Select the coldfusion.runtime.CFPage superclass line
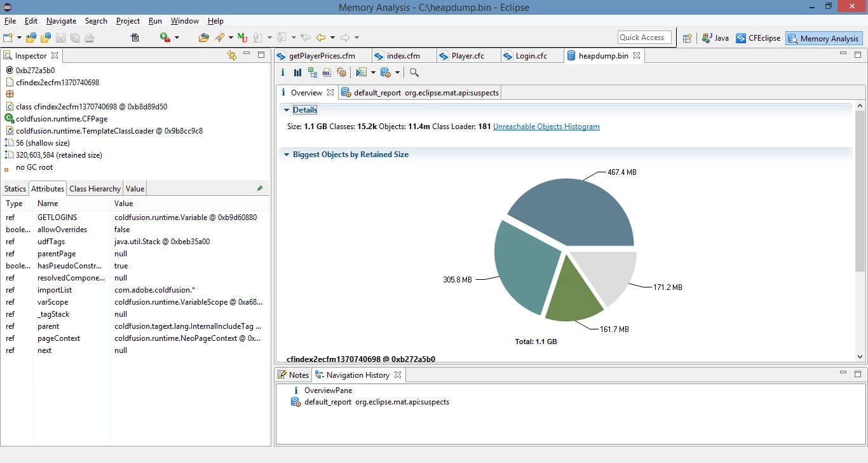The width and height of the screenshot is (868, 463). tap(62, 119)
